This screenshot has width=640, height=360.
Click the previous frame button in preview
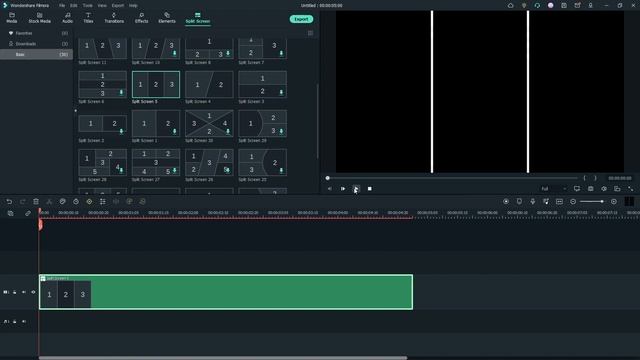pos(330,189)
